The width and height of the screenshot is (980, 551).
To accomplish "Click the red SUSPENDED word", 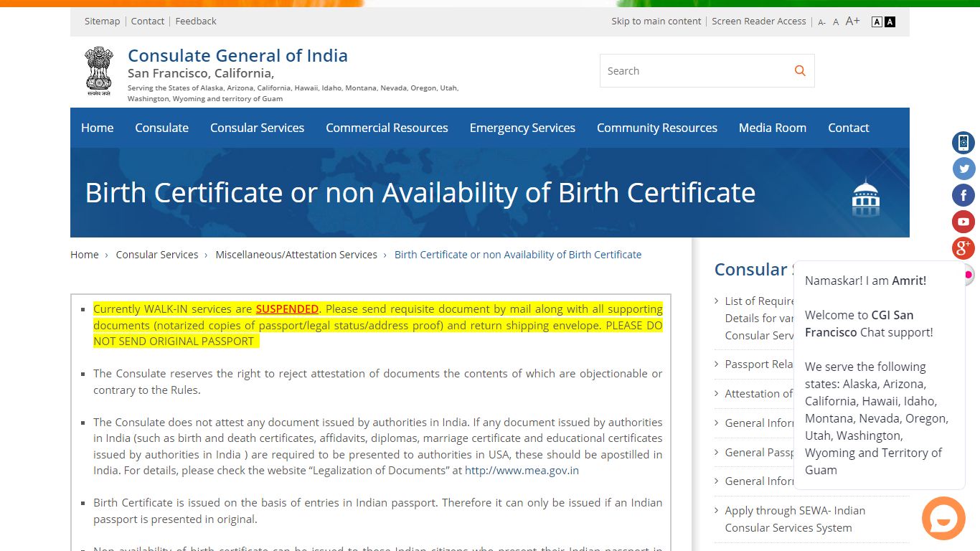I will (x=287, y=309).
